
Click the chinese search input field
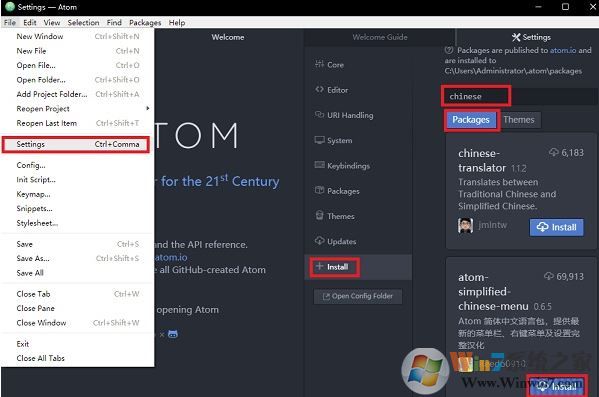(x=520, y=96)
